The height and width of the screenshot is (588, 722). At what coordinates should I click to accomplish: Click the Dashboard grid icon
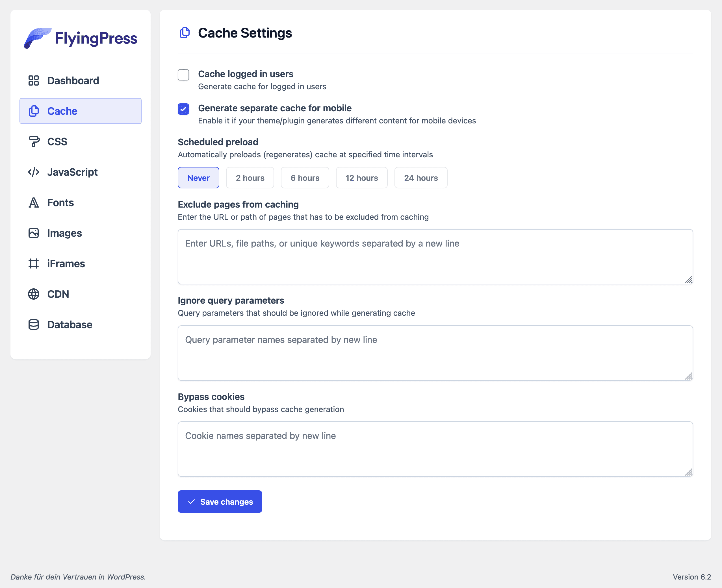click(34, 80)
